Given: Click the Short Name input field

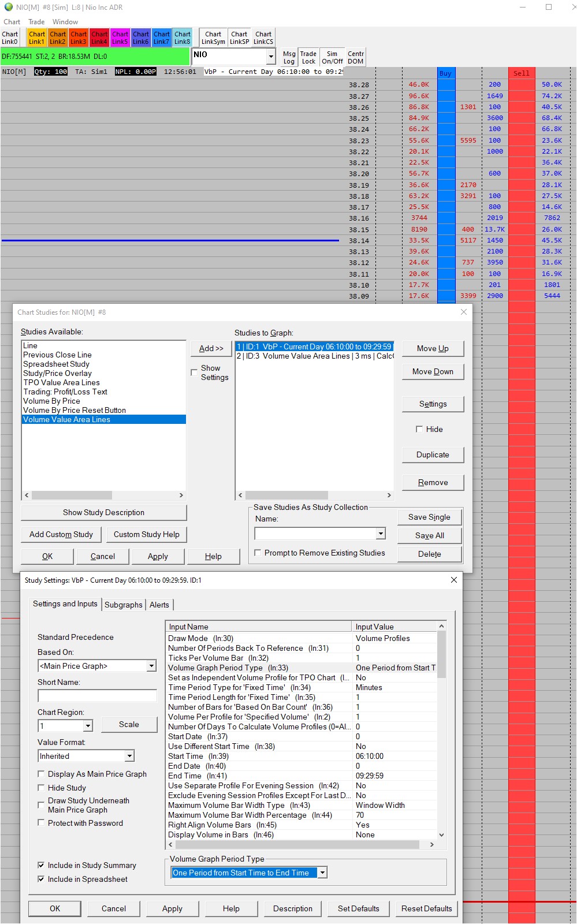Looking at the screenshot, I should (97, 696).
